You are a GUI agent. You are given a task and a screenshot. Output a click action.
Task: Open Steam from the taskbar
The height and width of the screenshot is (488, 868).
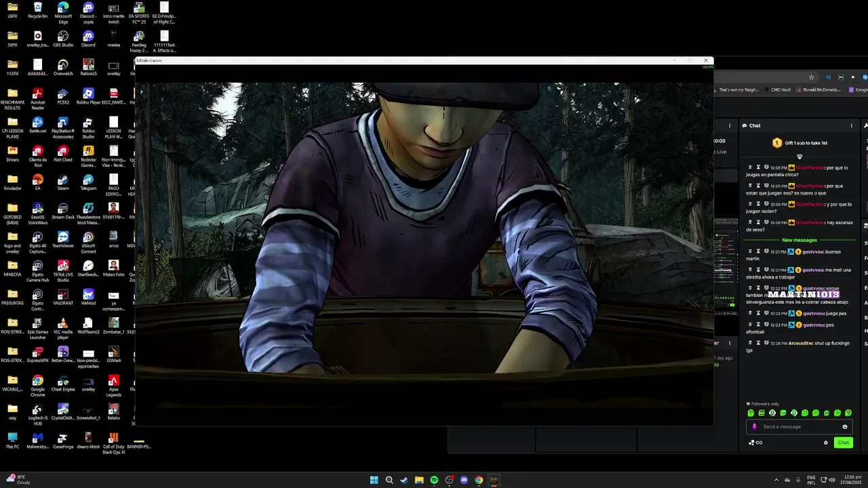pos(404,480)
